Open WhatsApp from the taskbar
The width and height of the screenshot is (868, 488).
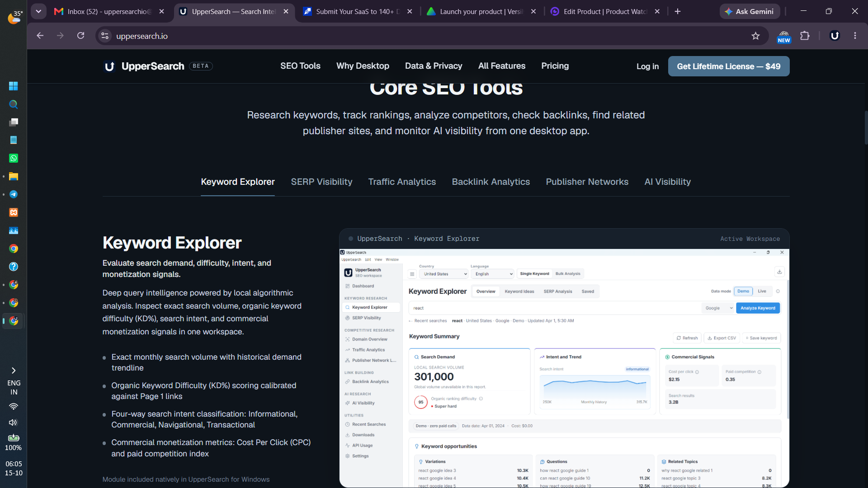coord(14,158)
